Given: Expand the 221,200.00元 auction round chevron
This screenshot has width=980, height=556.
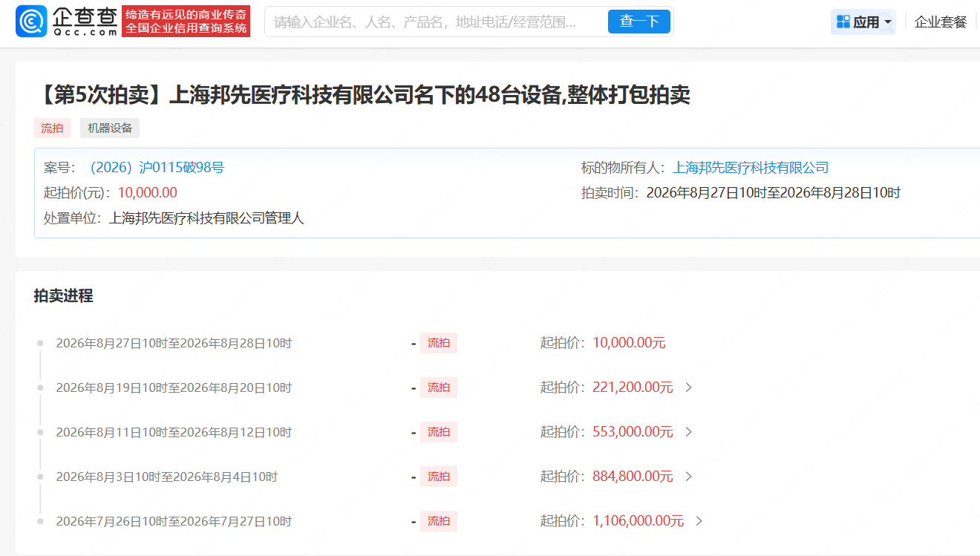Looking at the screenshot, I should coord(688,387).
